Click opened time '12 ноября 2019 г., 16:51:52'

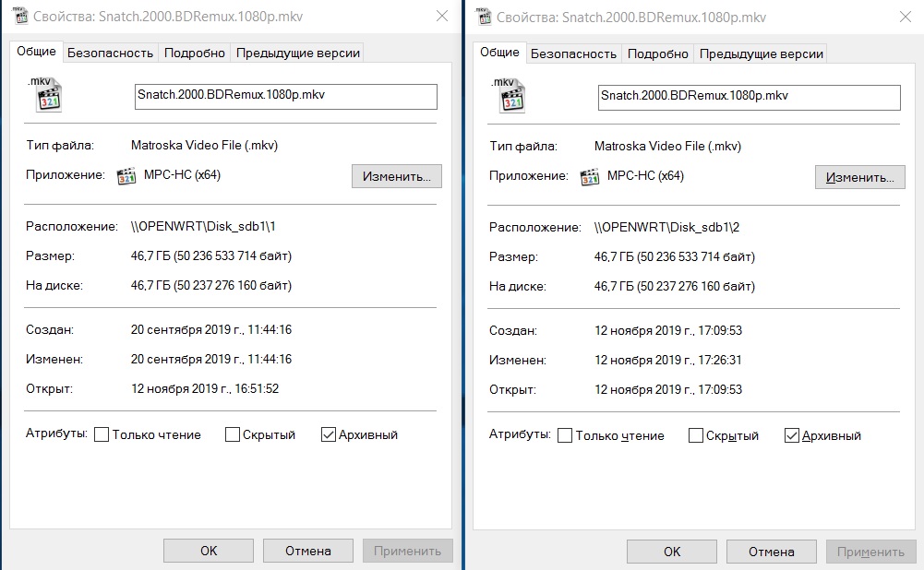coord(205,388)
